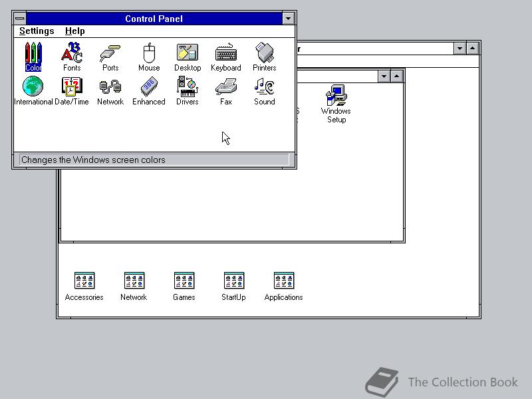The image size is (532, 399).
Task: Select the Ports icon
Action: [x=110, y=57]
